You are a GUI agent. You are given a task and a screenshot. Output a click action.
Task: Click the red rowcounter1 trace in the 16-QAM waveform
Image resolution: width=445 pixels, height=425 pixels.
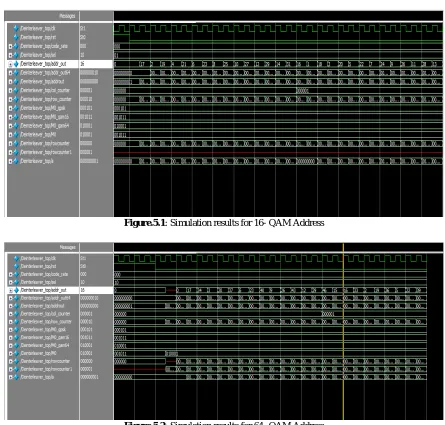click(x=278, y=152)
